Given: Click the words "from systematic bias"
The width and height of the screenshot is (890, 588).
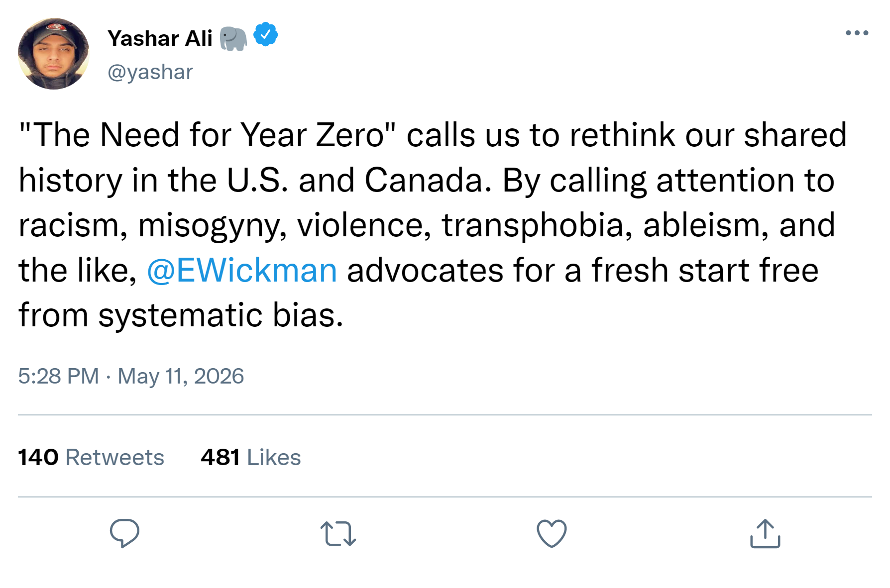Looking at the screenshot, I should pos(181,315).
